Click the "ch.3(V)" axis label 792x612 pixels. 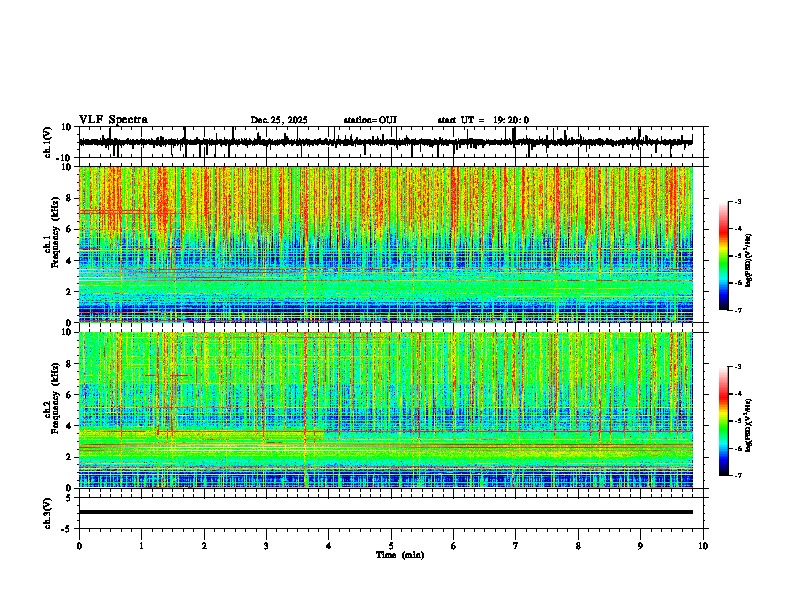point(48,514)
